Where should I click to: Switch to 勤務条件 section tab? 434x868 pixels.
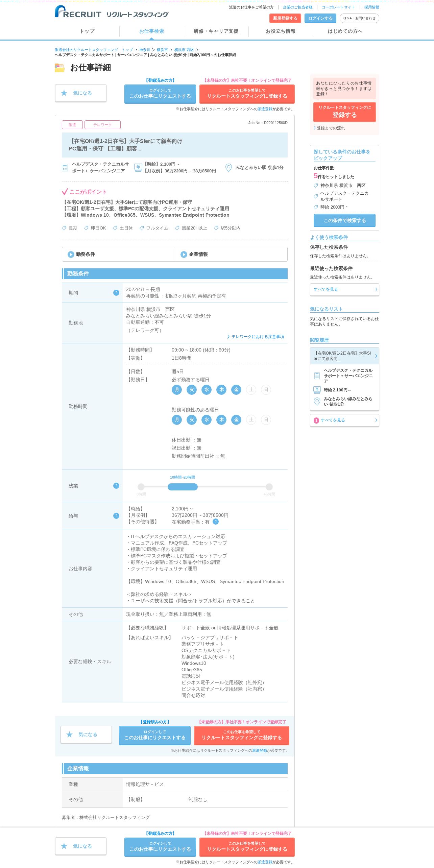[x=118, y=254]
